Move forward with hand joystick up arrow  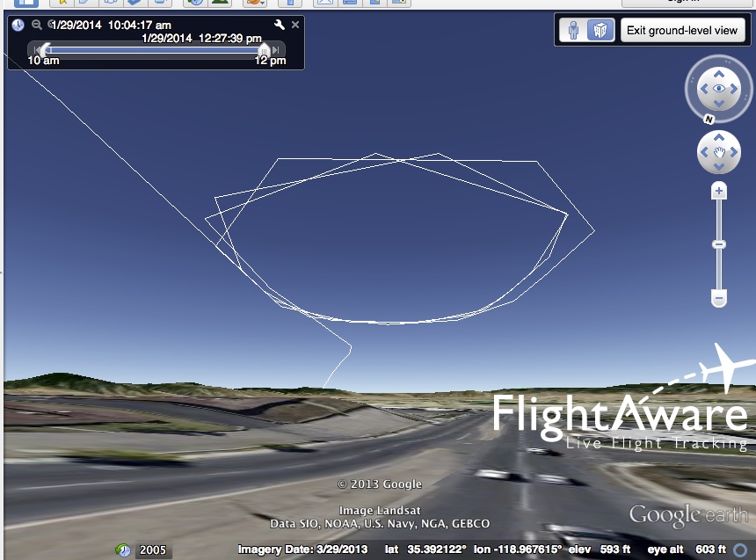pos(719,137)
